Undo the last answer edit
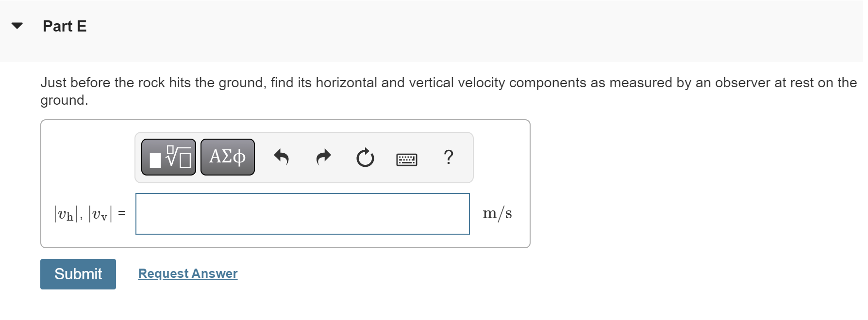This screenshot has width=868, height=320. (282, 157)
